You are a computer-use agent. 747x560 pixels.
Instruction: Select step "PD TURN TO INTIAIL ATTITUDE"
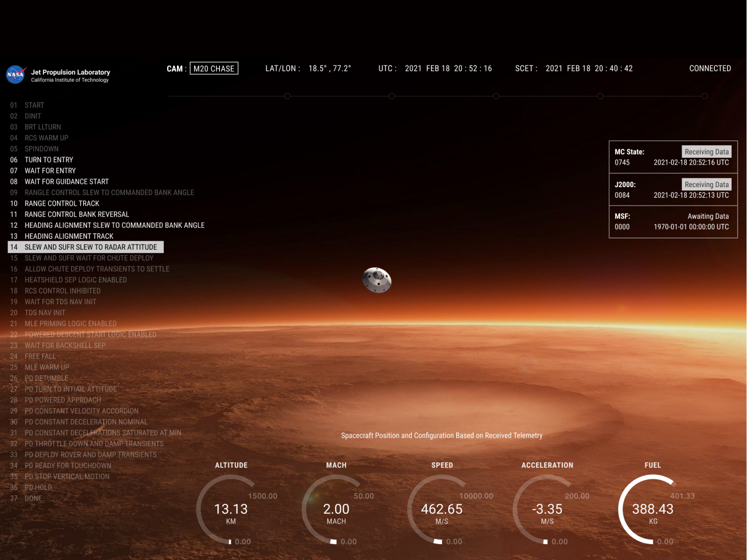tap(63, 389)
